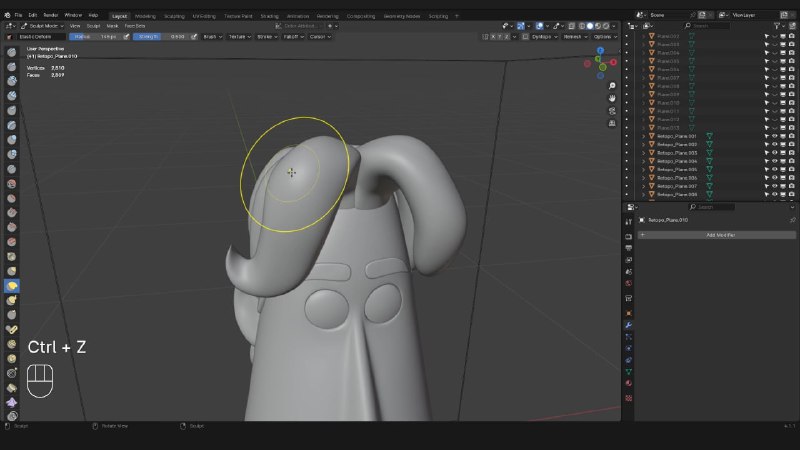Select the Scrape brush tool
Viewport: 800px width, 450px height.
click(12, 228)
